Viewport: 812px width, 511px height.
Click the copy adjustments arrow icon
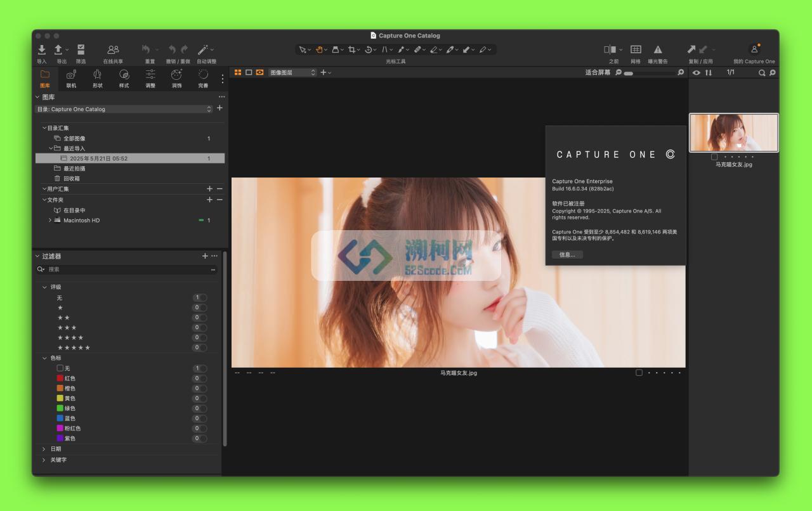tap(691, 49)
